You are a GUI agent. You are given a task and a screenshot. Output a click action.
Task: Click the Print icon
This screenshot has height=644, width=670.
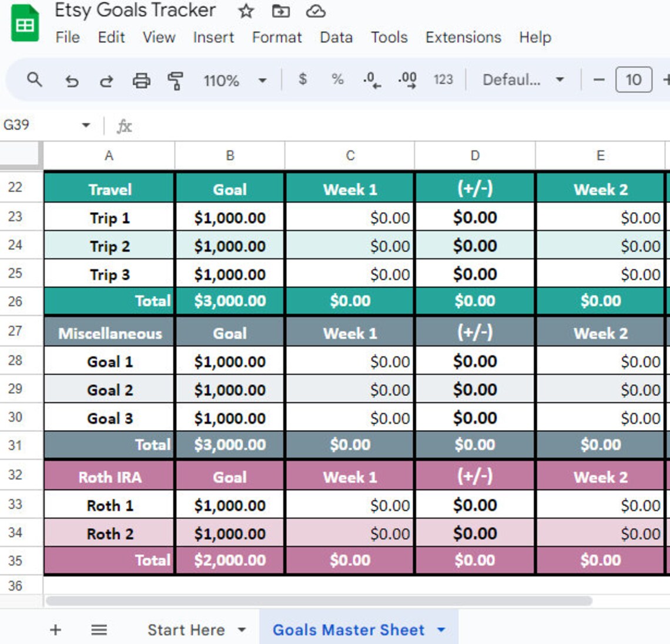pos(142,80)
